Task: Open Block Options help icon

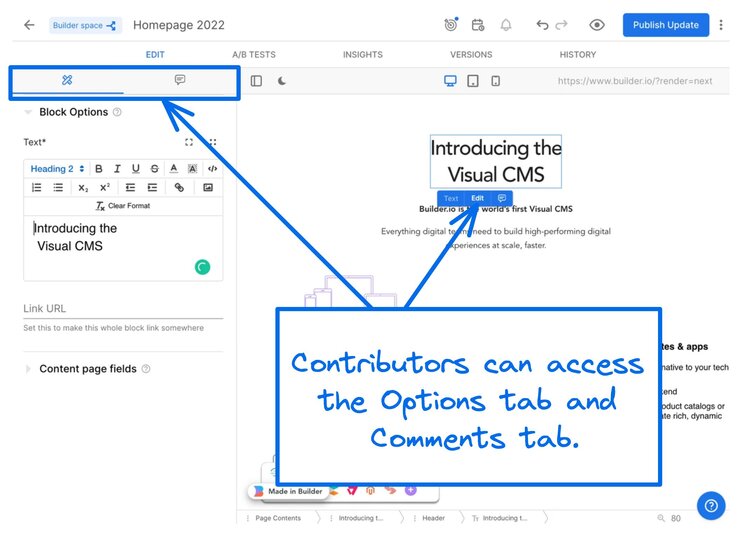Action: (x=118, y=112)
